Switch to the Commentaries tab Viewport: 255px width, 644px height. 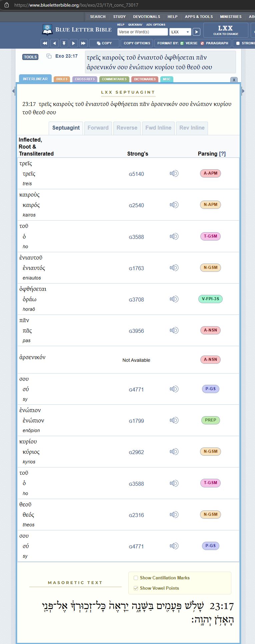tap(114, 79)
